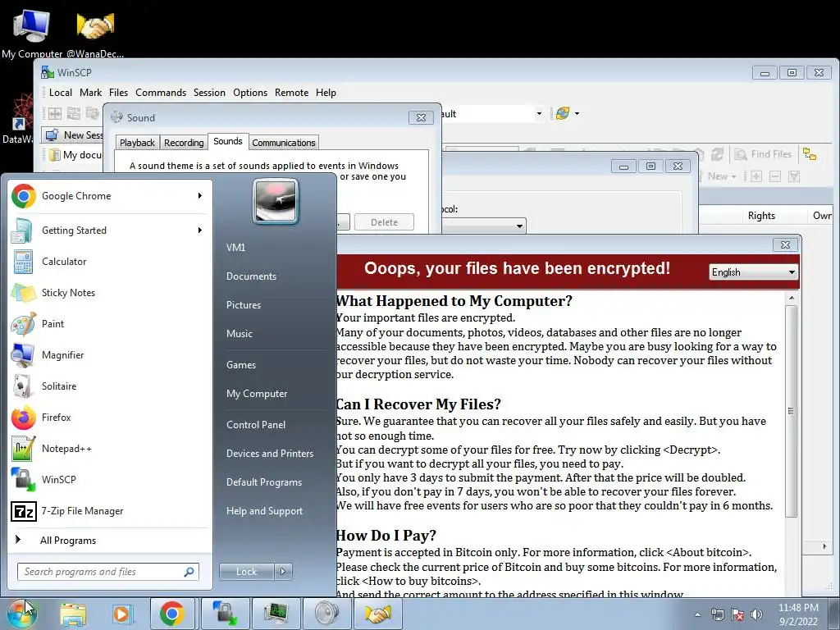Open Help menu in WinSCP
The height and width of the screenshot is (630, 840).
326,93
